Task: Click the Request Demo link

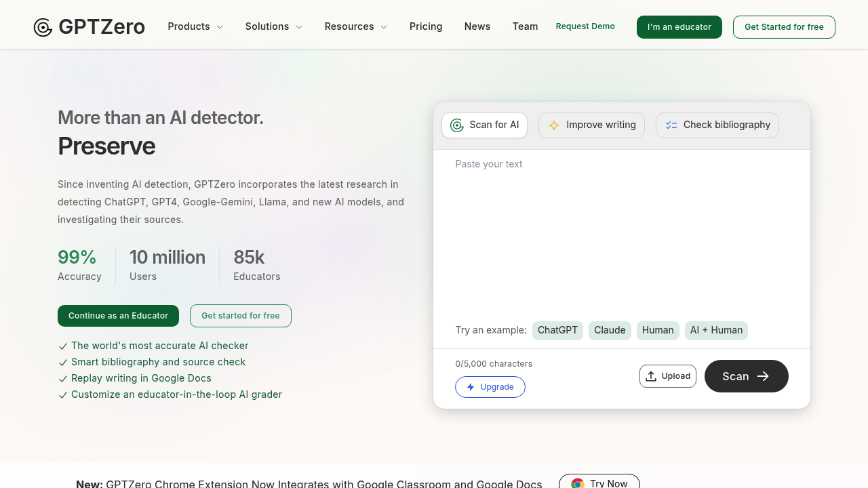Action: click(585, 26)
